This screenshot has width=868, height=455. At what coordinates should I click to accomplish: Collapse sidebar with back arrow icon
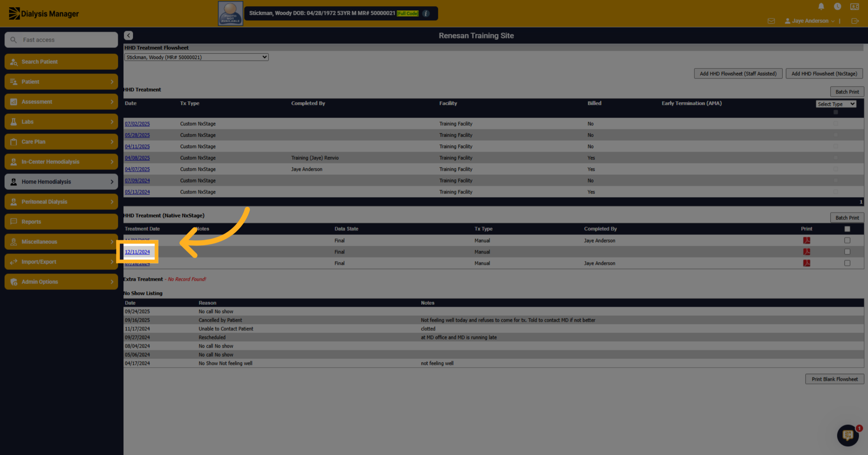point(128,35)
